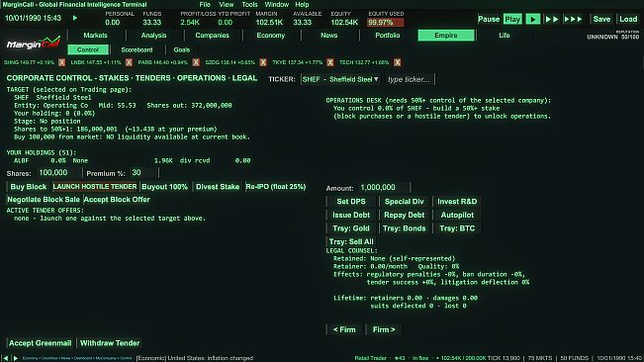Click Special Div button
644x362 pixels.
[405, 202]
